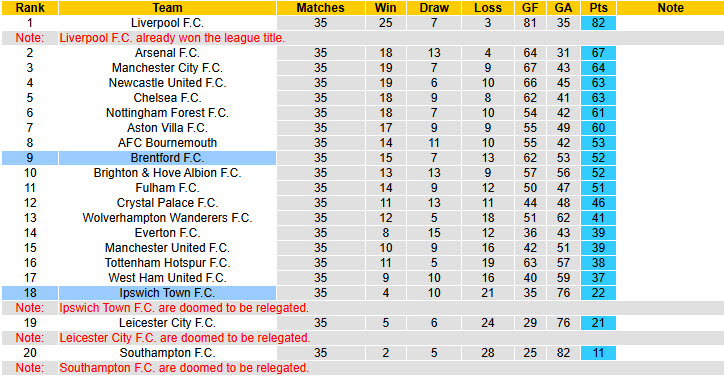This screenshot has height=377, width=724.
Task: Click the Liverpool already won league note
Action: pyautogui.click(x=172, y=38)
